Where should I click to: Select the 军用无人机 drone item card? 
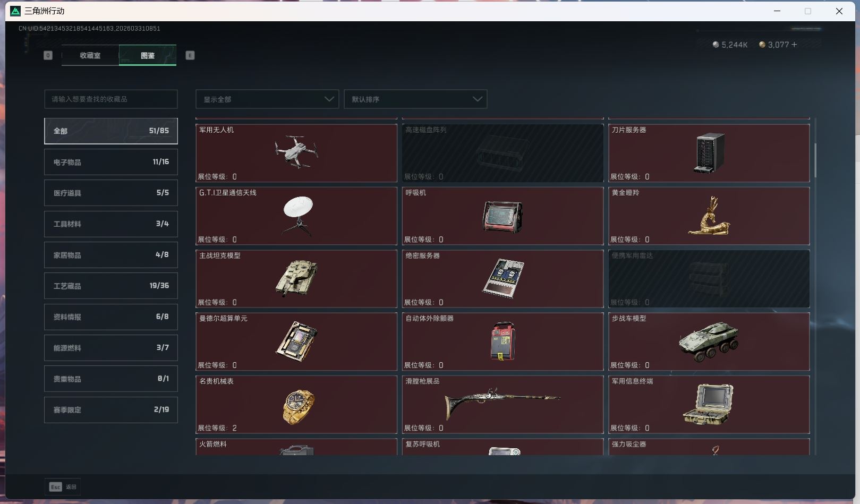coord(296,153)
